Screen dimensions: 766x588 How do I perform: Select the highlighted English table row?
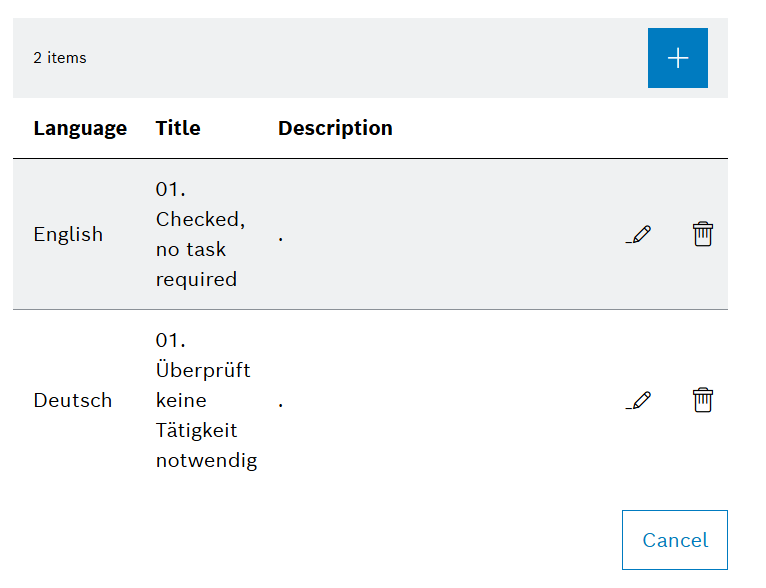tap(450, 235)
